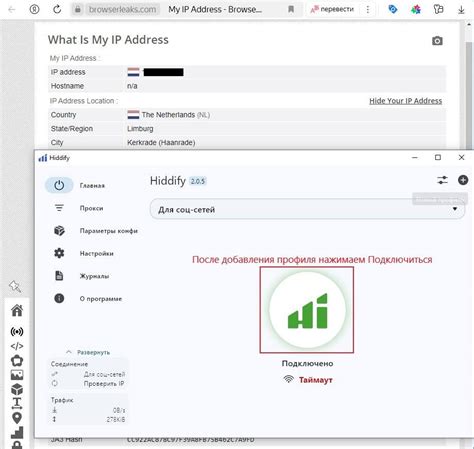Click the Hostname n/a value
Screen dimensions: 474x449
[x=132, y=86]
